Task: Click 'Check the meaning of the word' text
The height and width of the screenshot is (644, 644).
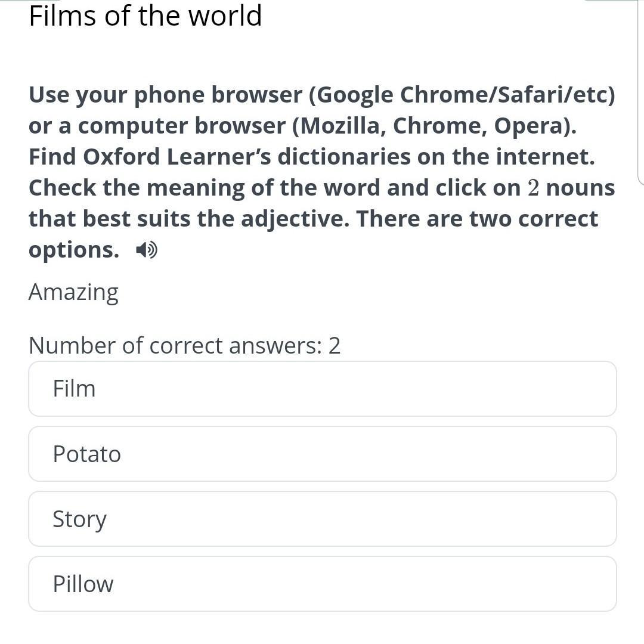Action: coord(205,188)
